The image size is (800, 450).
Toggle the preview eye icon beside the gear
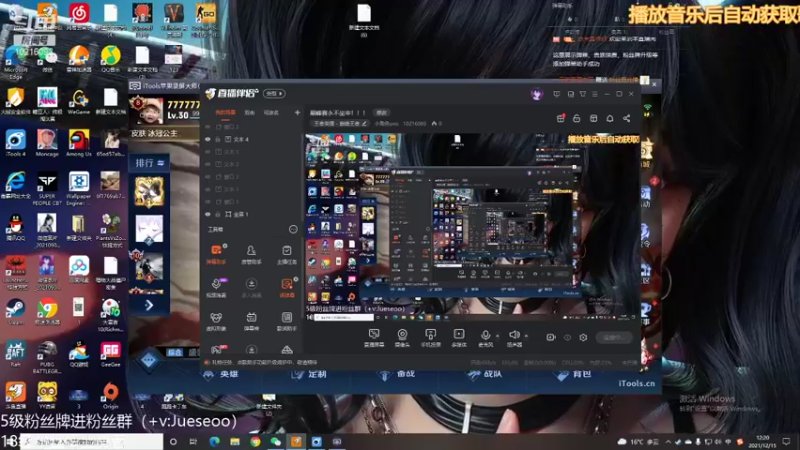[567, 337]
